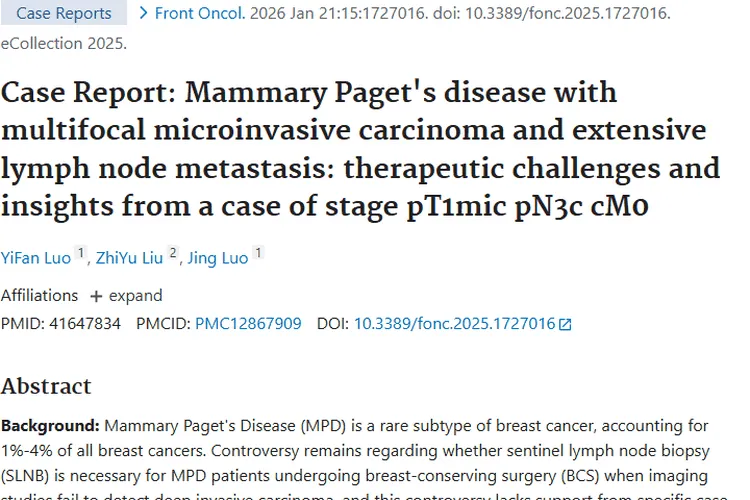This screenshot has width=750, height=500.
Task: Click affiliation superscript 1 after YiFan Luo
Action: click(81, 254)
